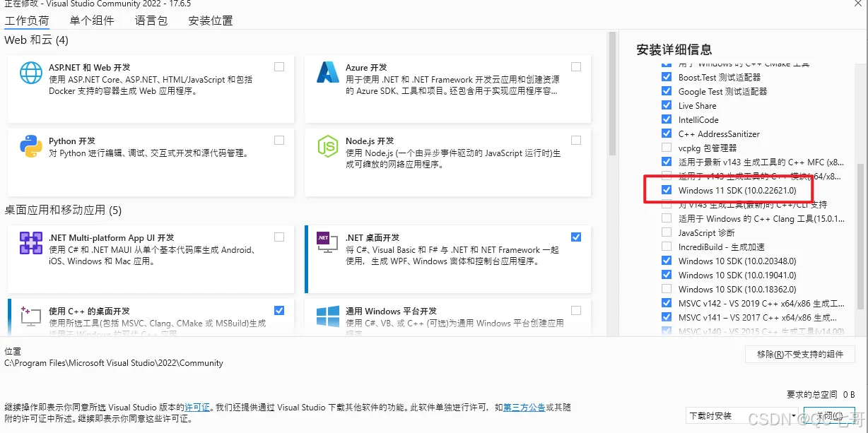This screenshot has height=433, width=868.
Task: Click the 关闭(C) button
Action: point(828,415)
